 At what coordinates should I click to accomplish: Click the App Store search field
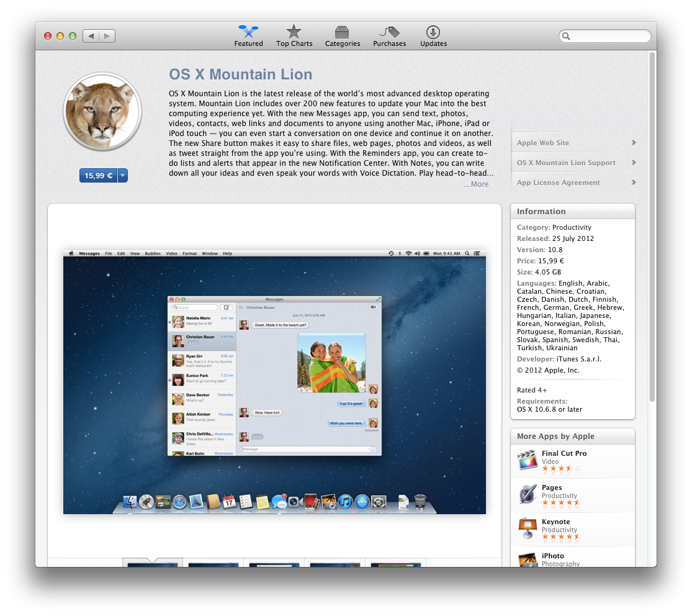pyautogui.click(x=604, y=36)
